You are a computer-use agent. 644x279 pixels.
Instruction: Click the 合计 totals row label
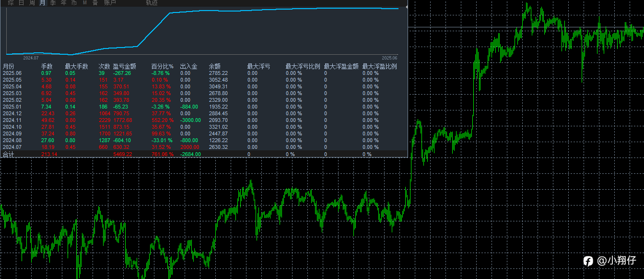tap(9, 154)
